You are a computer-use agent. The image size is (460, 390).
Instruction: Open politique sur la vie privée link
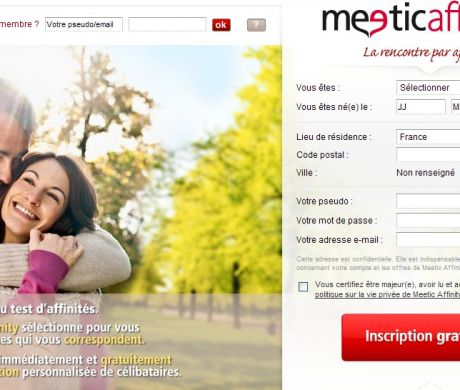387,294
